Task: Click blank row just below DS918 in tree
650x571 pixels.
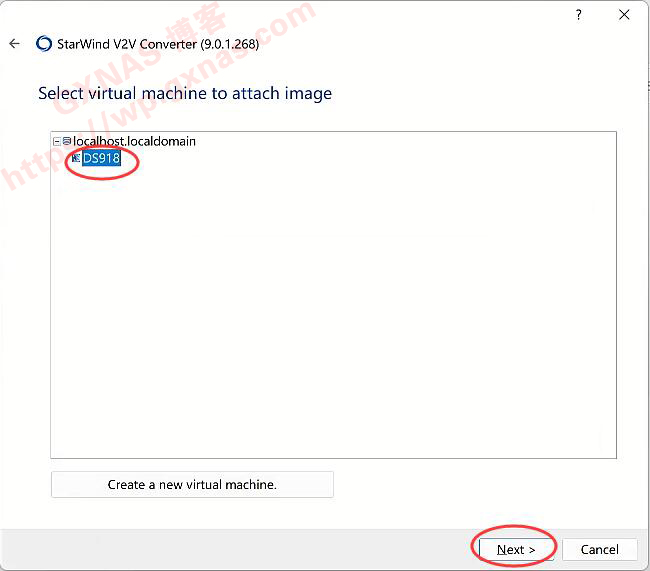Action: coord(101,176)
